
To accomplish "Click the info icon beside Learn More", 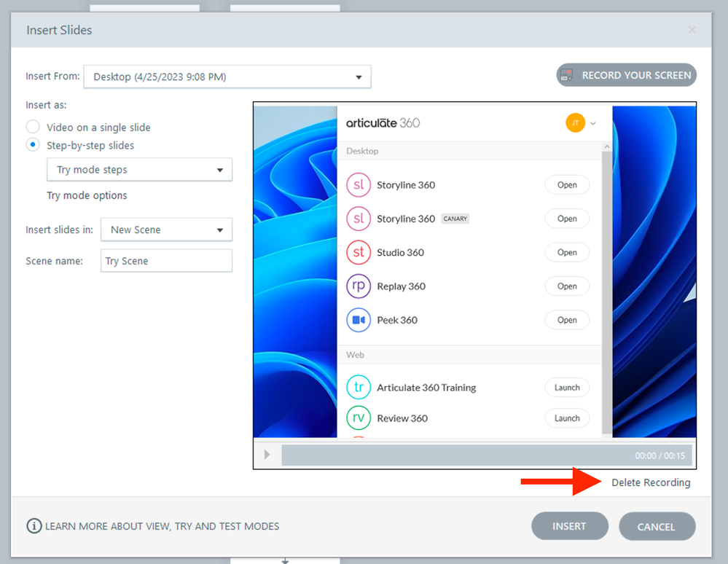I will (34, 526).
